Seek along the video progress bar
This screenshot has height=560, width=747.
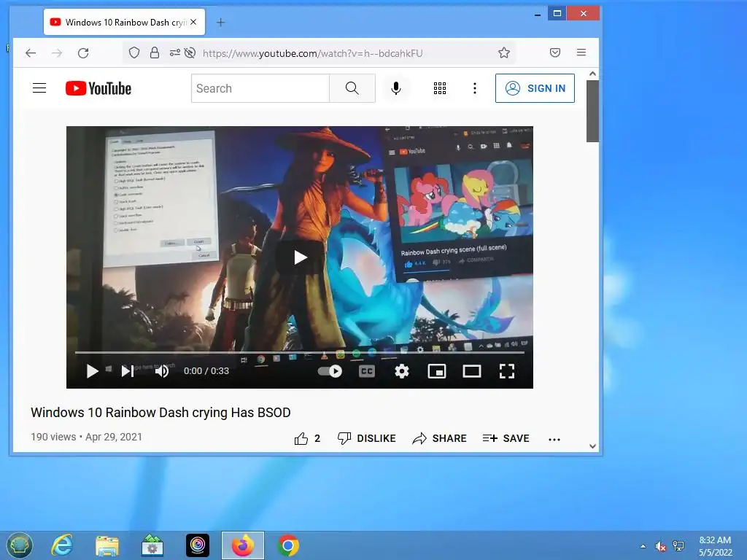300,352
